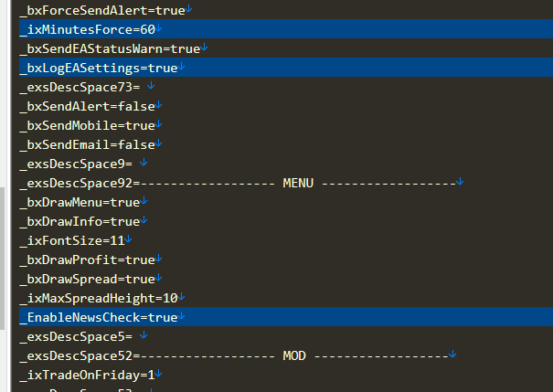Place cursor on _bxDrawMenu=true line
This screenshot has height=392, width=553.
83,202
